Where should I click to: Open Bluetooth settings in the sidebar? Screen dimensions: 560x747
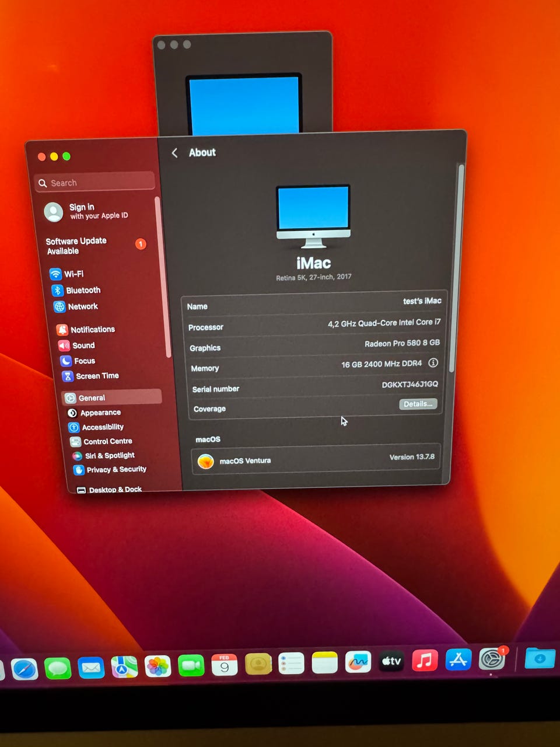[x=76, y=290]
